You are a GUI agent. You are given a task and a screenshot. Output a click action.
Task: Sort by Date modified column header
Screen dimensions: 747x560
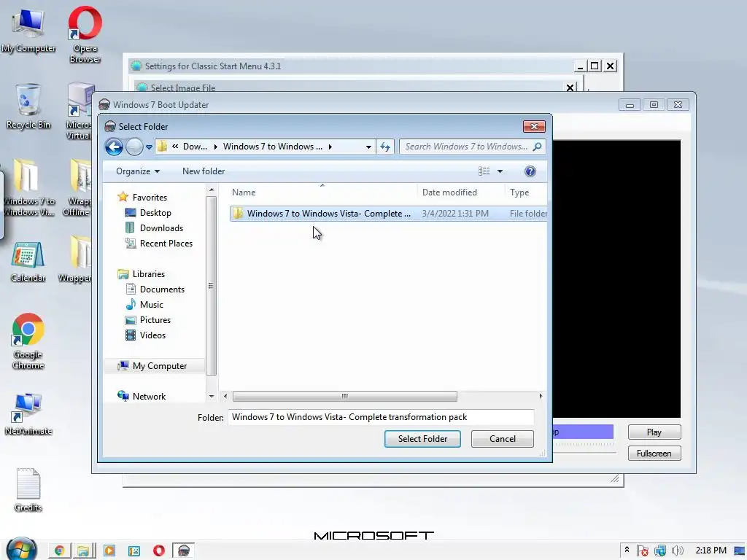point(449,192)
